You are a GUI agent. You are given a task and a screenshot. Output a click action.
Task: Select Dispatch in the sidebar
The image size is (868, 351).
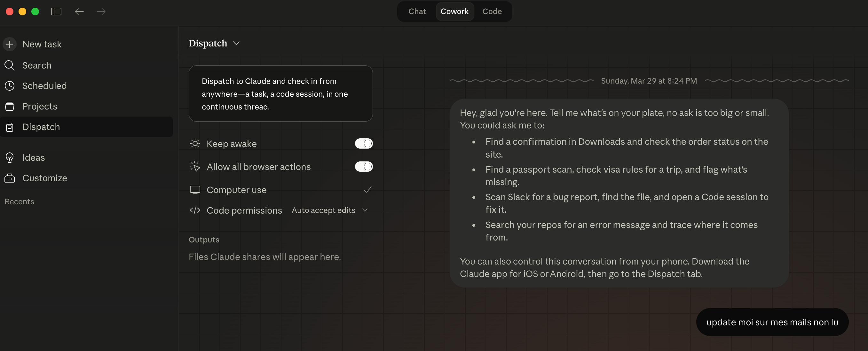point(87,127)
